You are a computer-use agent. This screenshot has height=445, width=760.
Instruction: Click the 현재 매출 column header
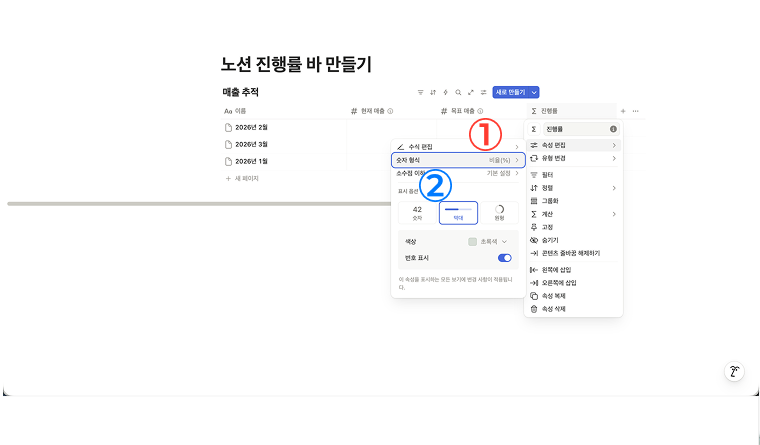392,111
